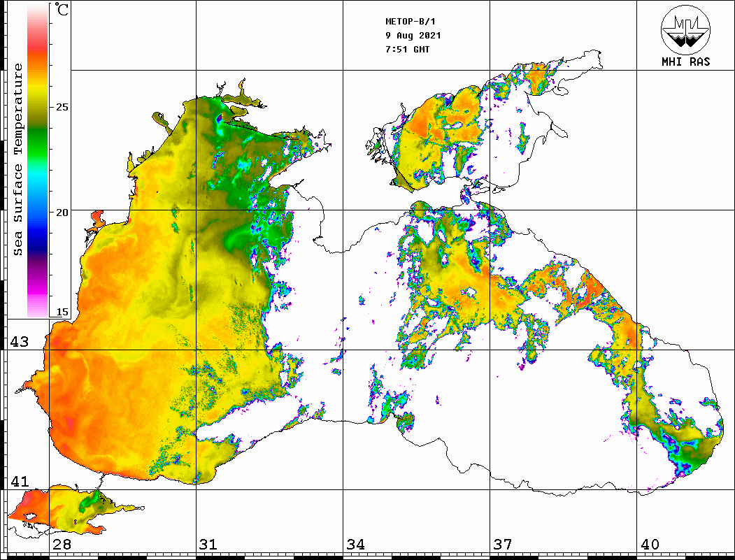Click latitude label '41'

[x=20, y=481]
